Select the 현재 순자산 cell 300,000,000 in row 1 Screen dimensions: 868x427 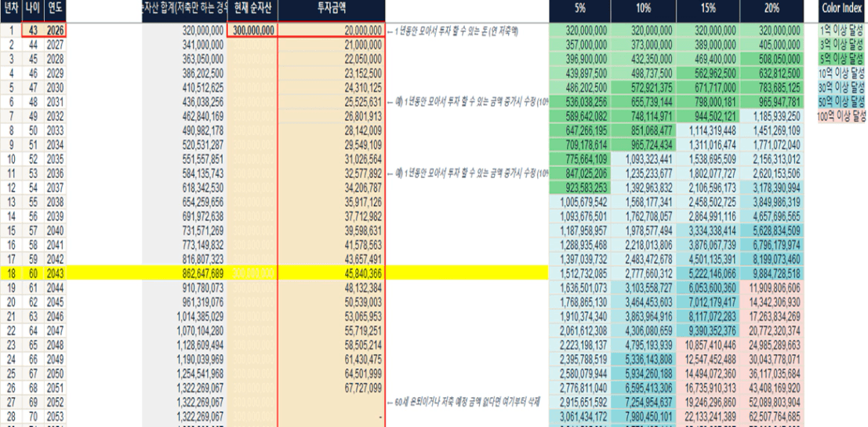point(252,31)
